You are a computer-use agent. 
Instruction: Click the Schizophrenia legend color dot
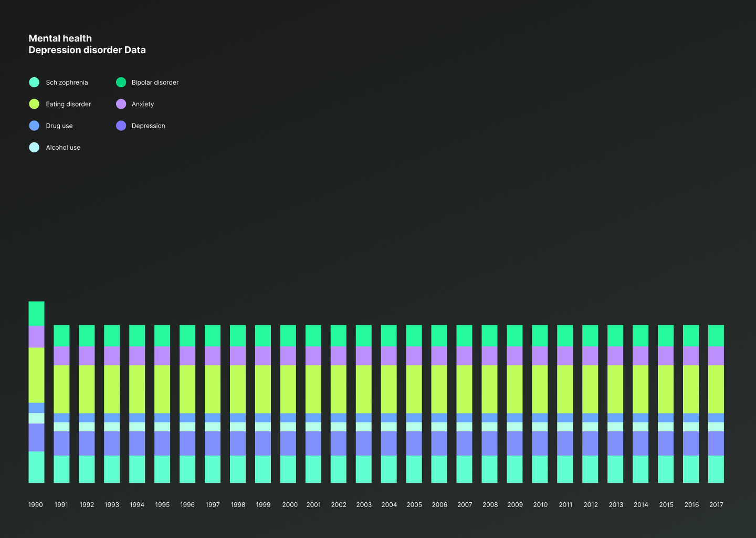tap(34, 82)
